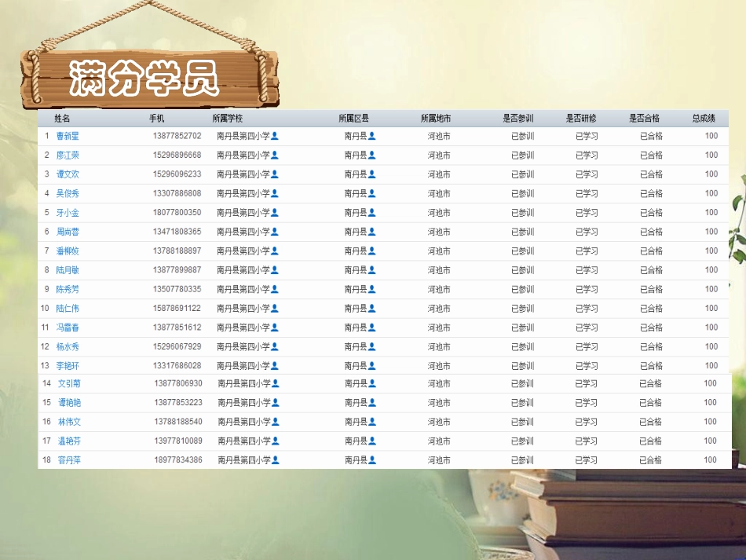Select phone number 13317686028

177,366
